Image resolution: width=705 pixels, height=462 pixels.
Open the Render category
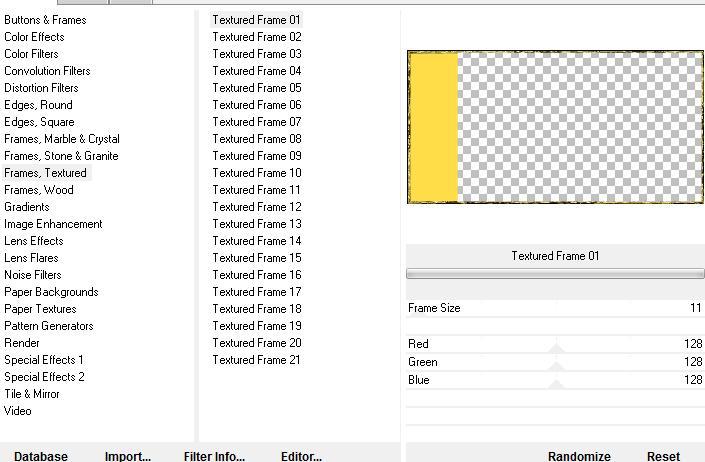tap(22, 343)
